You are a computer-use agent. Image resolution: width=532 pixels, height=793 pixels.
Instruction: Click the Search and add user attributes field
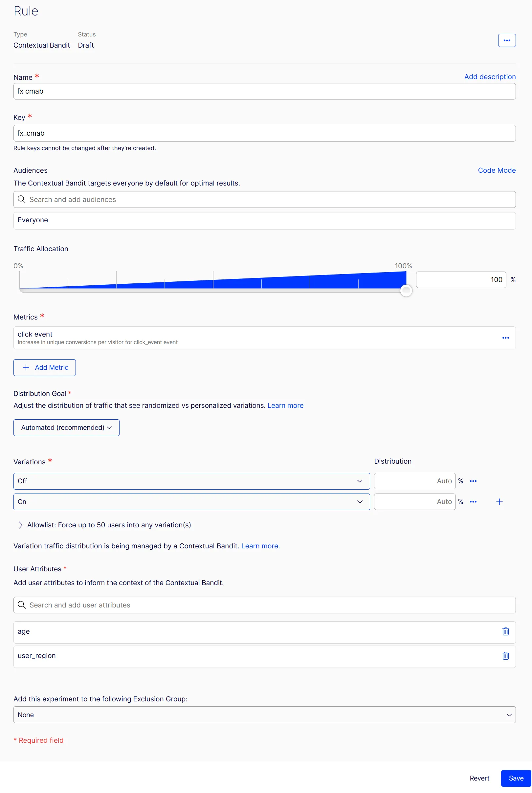264,605
